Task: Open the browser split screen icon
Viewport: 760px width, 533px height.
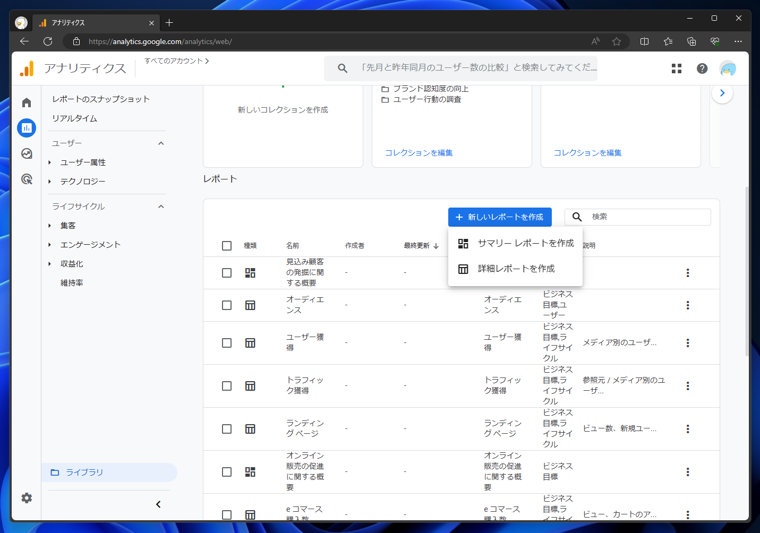Action: 644,42
